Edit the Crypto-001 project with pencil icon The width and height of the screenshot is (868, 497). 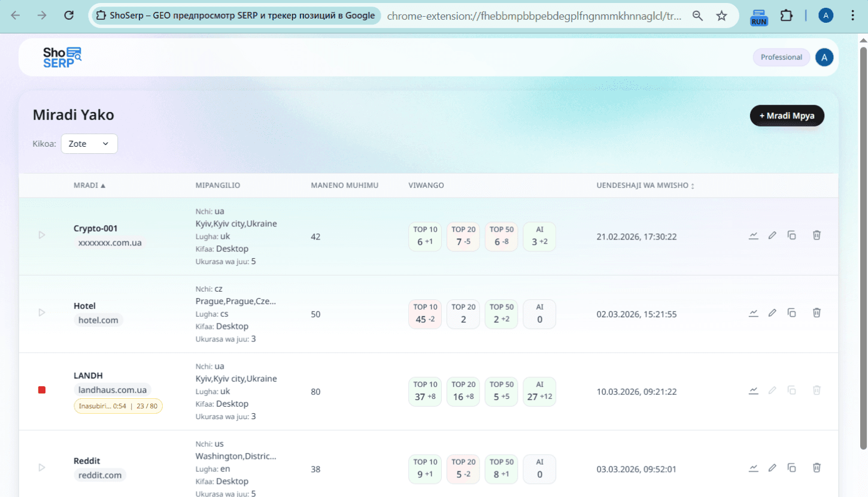point(772,235)
